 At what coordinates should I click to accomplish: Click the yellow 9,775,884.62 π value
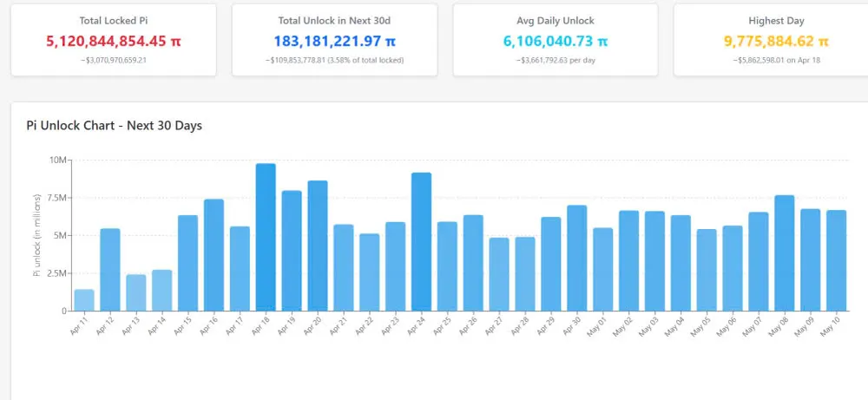click(776, 41)
